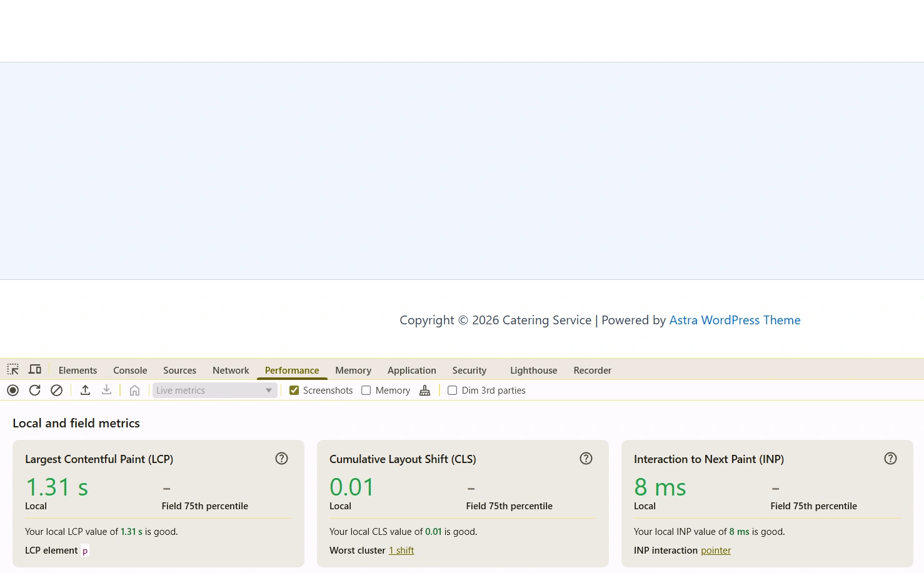The height and width of the screenshot is (573, 924).
Task: Click the upload trace icon
Action: pos(86,391)
